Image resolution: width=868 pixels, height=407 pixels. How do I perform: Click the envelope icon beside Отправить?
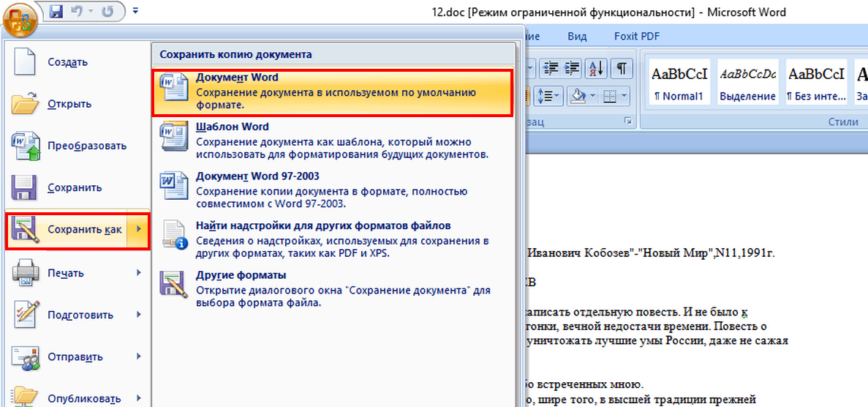coord(26,357)
